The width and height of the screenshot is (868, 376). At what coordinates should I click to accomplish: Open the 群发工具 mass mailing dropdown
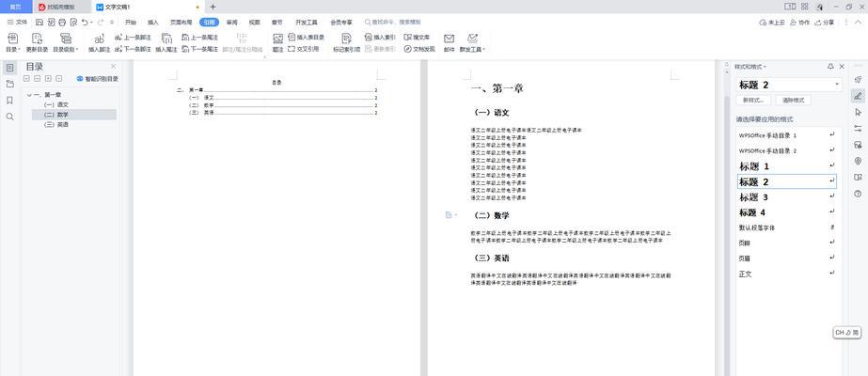click(x=472, y=42)
